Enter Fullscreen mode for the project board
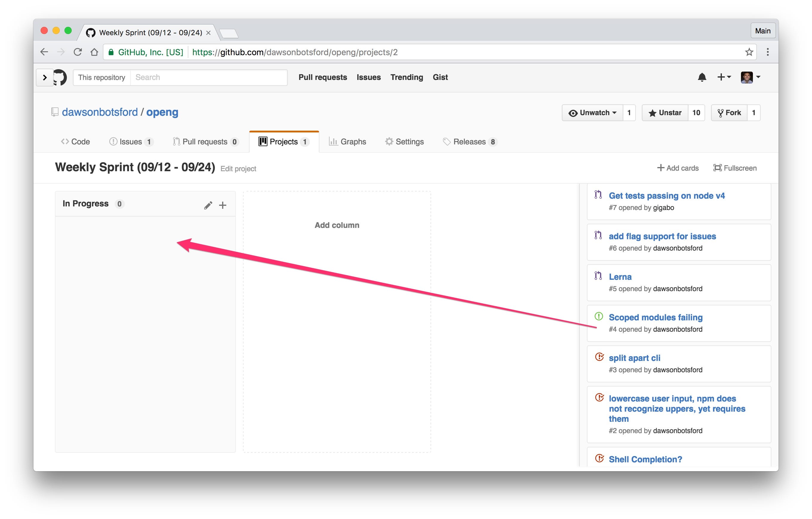This screenshot has height=519, width=812. click(x=734, y=168)
